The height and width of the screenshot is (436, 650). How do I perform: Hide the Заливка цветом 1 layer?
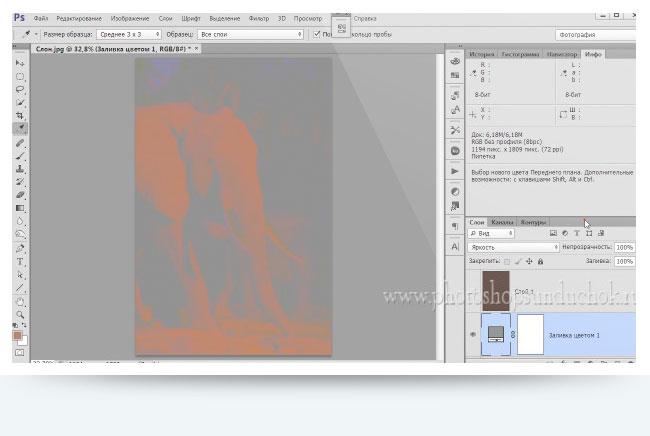(x=473, y=334)
